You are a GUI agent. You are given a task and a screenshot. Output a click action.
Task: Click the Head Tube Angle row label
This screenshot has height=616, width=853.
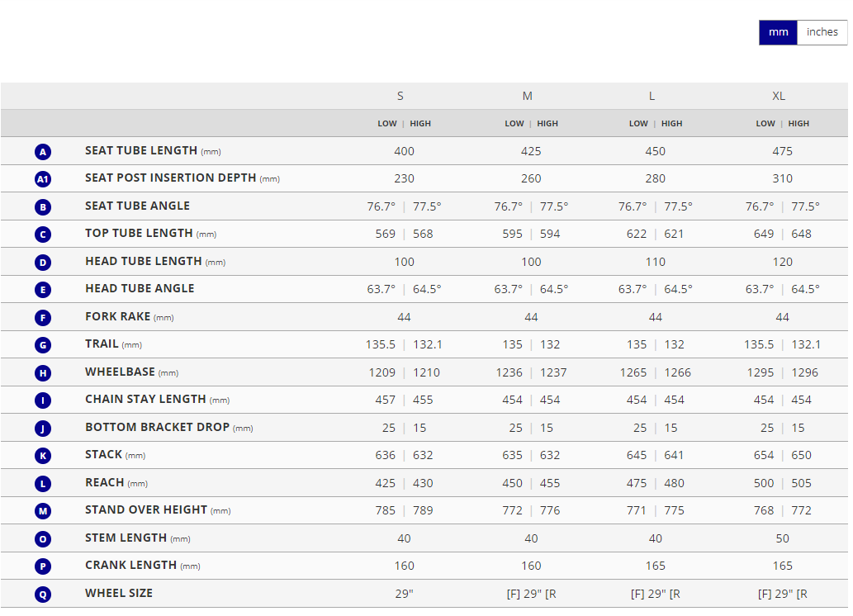pyautogui.click(x=139, y=289)
